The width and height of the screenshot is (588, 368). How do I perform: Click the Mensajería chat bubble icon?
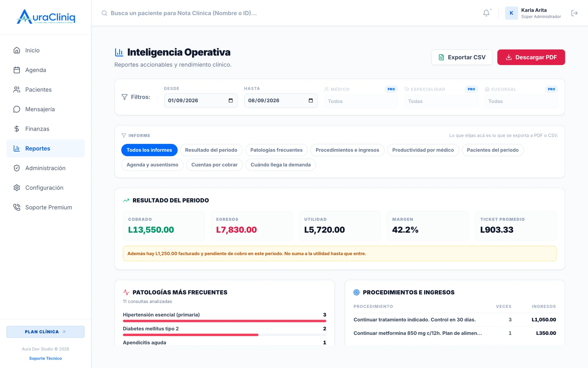tap(17, 109)
